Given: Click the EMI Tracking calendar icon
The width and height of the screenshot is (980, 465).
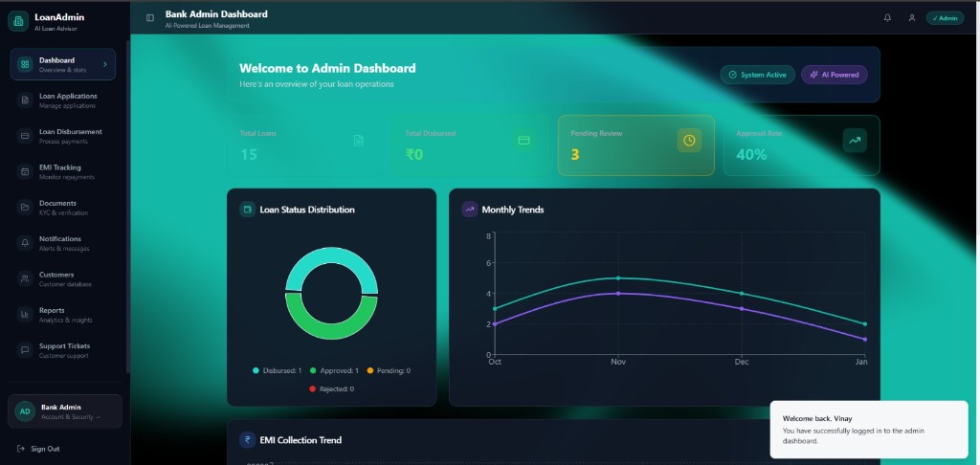Looking at the screenshot, I should [25, 171].
